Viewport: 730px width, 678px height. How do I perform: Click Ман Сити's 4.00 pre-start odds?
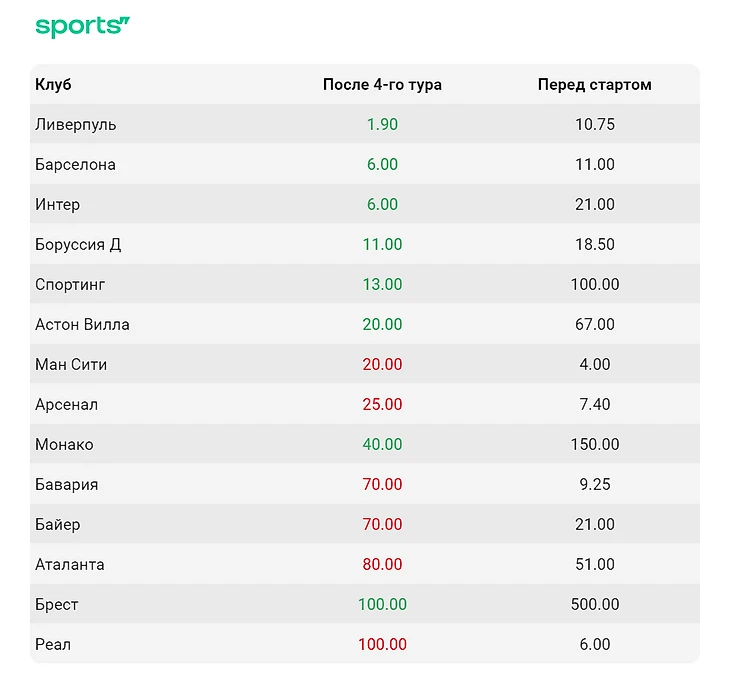click(594, 365)
